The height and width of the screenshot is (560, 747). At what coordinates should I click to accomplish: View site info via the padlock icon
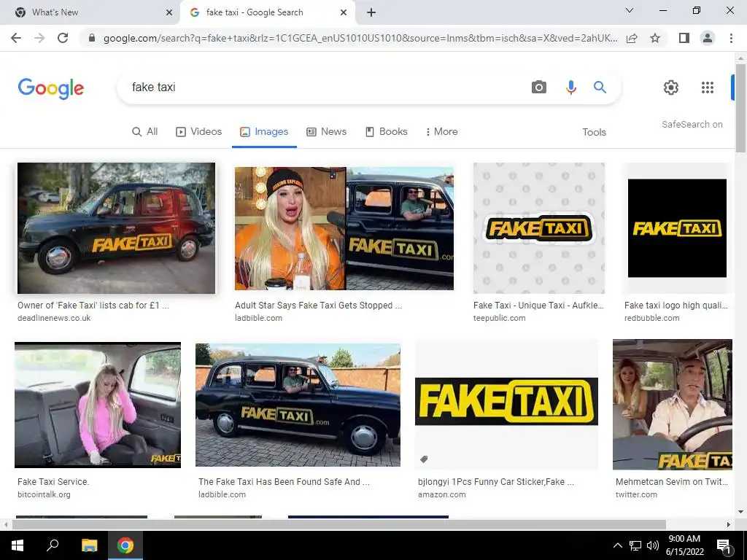click(92, 38)
